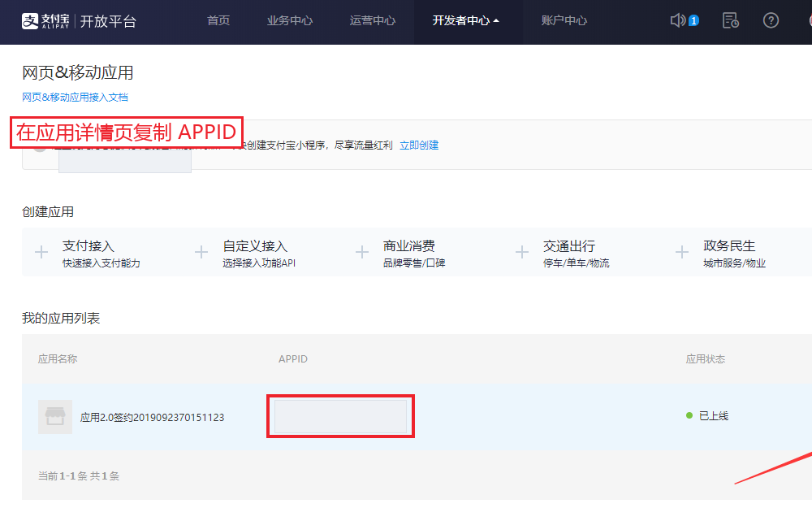Click the 应用名称 column header
The width and height of the screenshot is (812, 508).
58,358
